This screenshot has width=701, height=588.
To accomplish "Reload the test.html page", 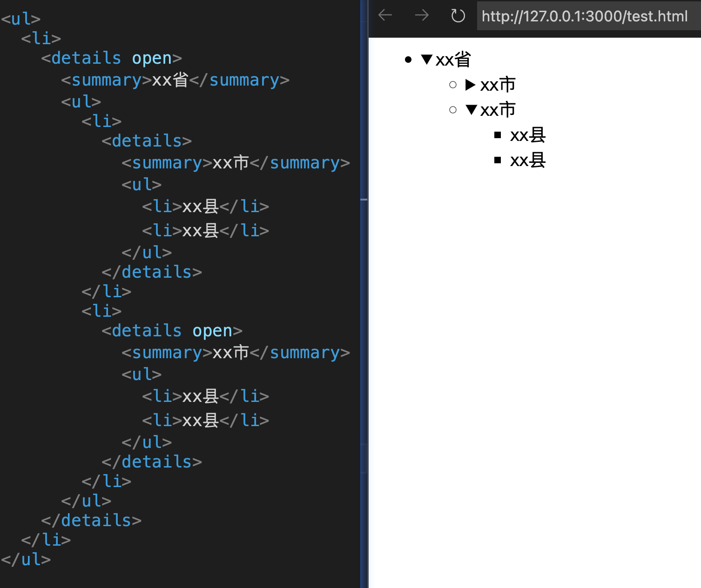I will tap(458, 16).
